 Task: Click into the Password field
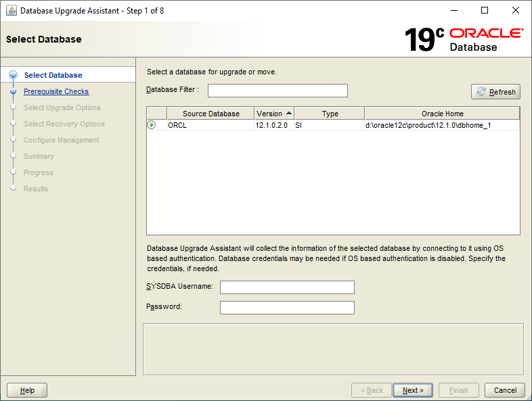[287, 308]
